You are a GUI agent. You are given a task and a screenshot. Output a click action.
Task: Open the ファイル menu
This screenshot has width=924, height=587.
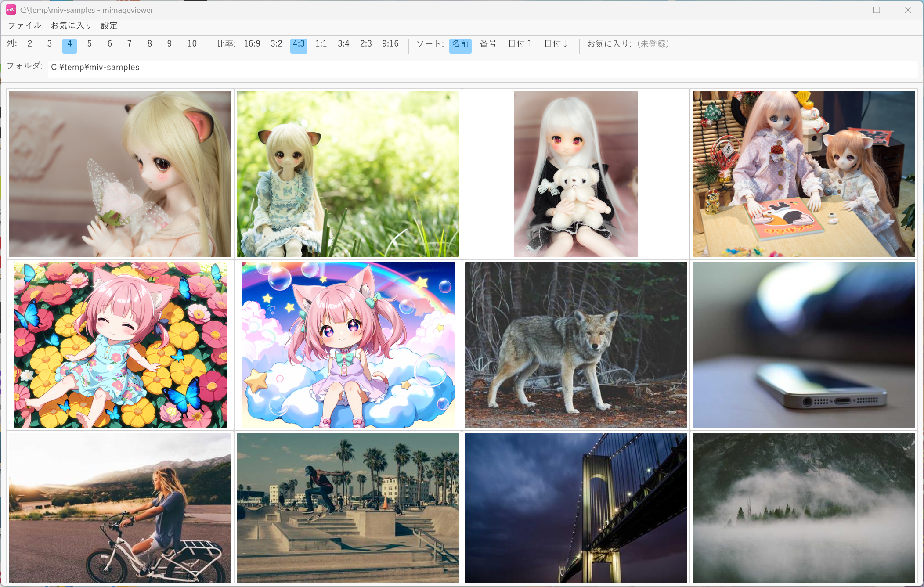25,25
